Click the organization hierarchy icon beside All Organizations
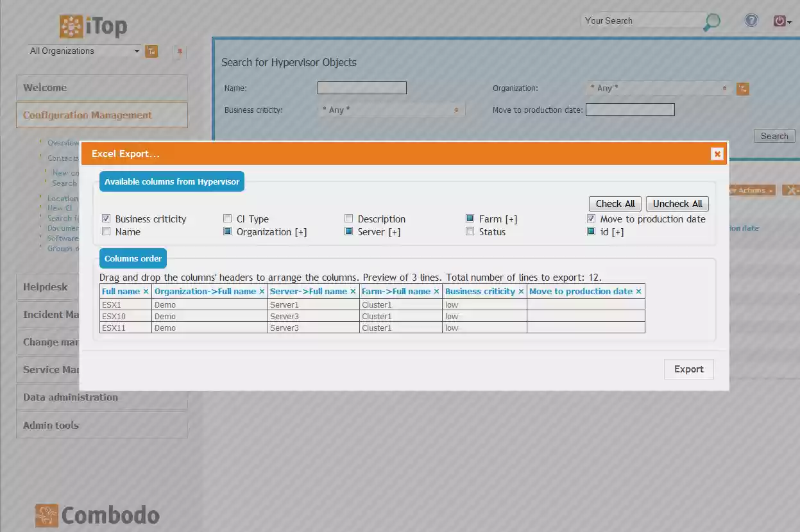The height and width of the screenshot is (532, 800). 151,51
